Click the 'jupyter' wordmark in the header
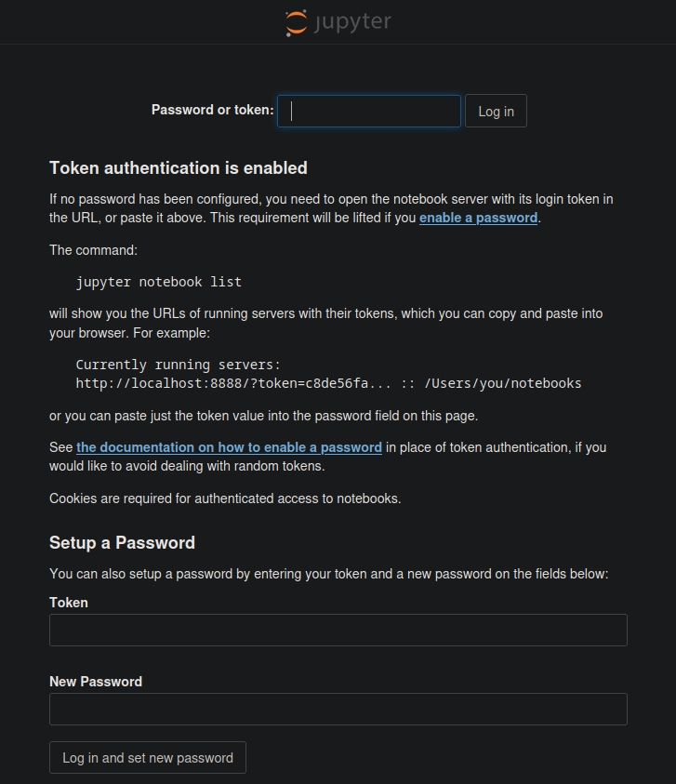This screenshot has height=784, width=676. tap(352, 22)
